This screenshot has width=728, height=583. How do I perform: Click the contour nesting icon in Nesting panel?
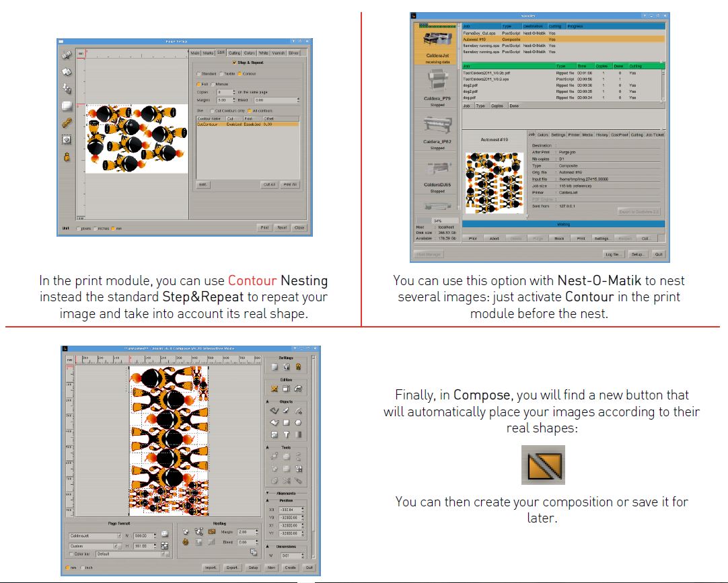212,531
